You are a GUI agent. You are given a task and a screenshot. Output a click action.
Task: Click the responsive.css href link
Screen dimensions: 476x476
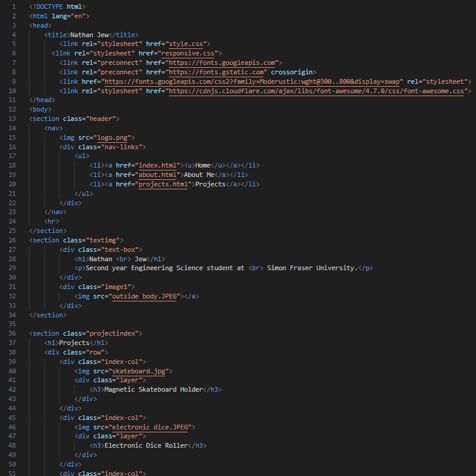(x=188, y=53)
